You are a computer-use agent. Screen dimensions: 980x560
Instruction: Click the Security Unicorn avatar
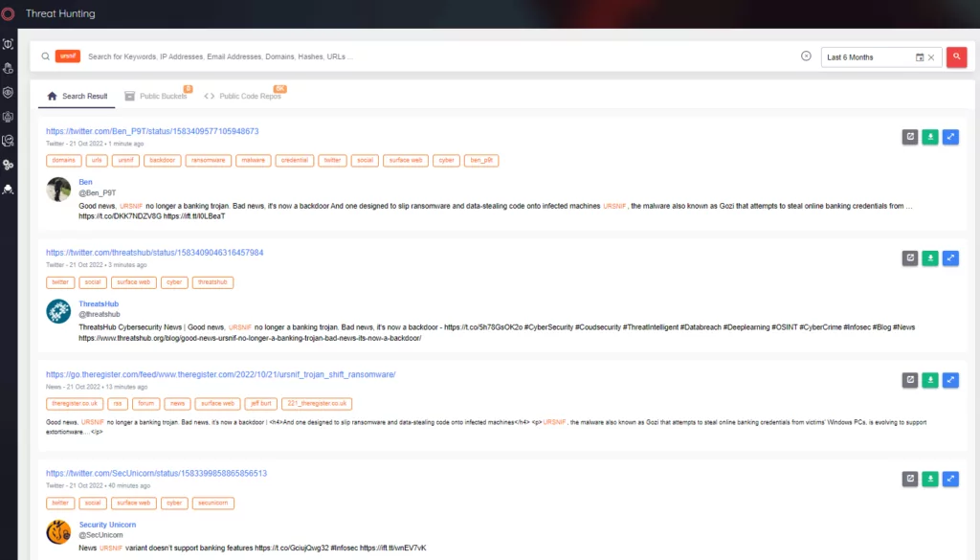click(x=58, y=532)
